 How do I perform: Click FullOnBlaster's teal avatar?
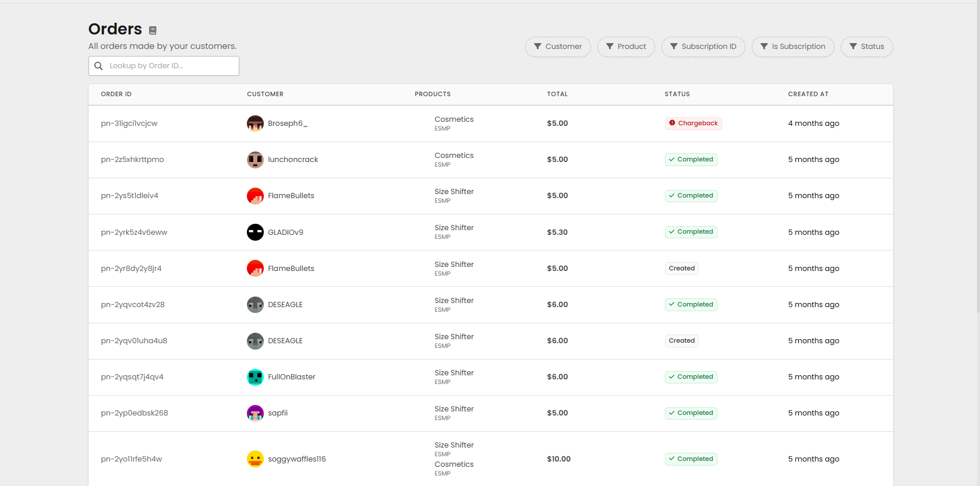pyautogui.click(x=255, y=377)
